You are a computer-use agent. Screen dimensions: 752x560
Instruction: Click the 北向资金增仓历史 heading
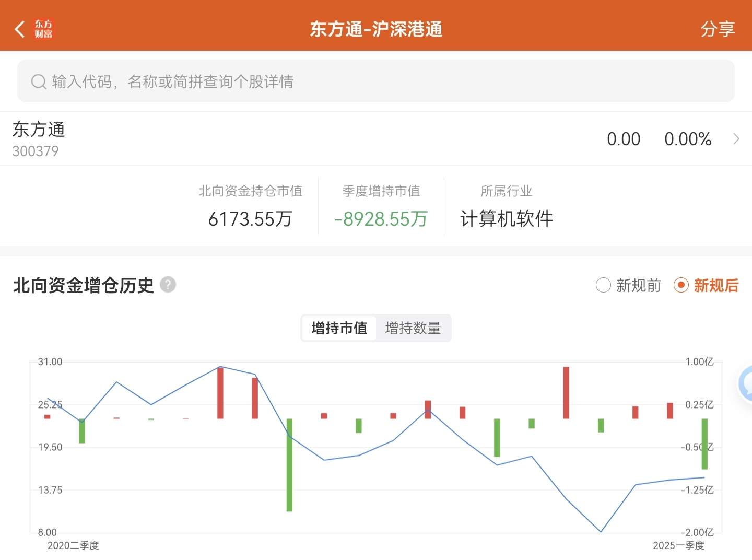pos(84,285)
